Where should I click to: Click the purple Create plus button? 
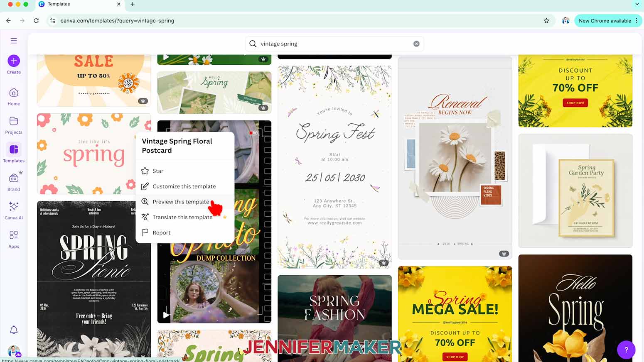(x=14, y=61)
